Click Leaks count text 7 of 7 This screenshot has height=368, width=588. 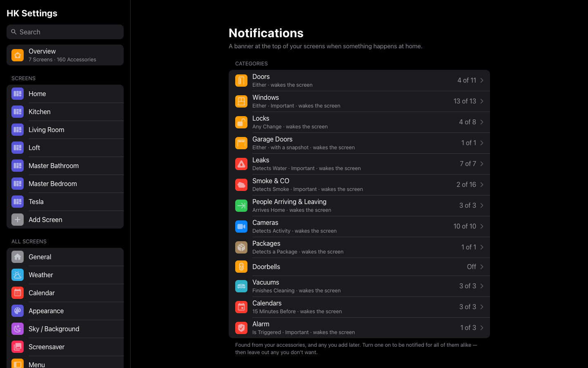point(468,164)
